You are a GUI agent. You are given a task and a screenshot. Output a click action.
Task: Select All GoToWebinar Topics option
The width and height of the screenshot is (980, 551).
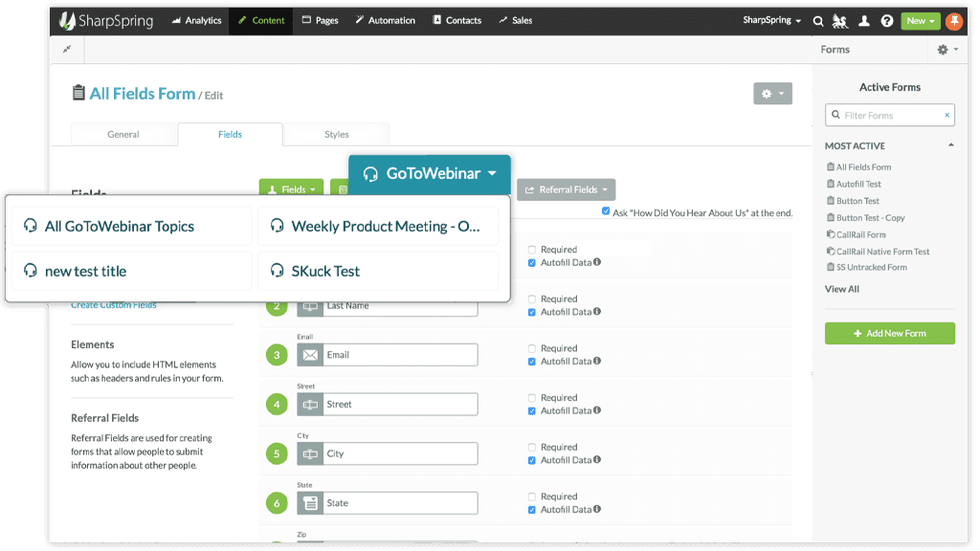pos(132,226)
